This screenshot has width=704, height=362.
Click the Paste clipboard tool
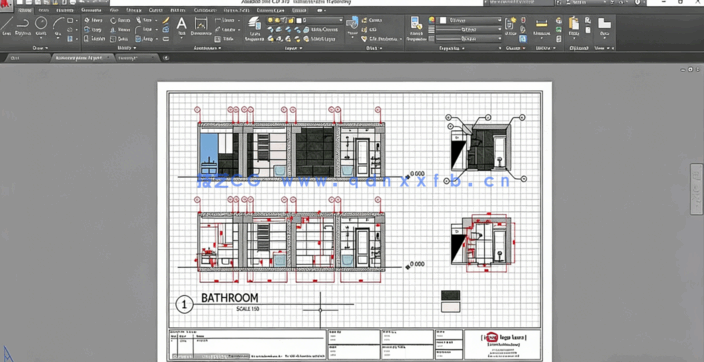574,26
